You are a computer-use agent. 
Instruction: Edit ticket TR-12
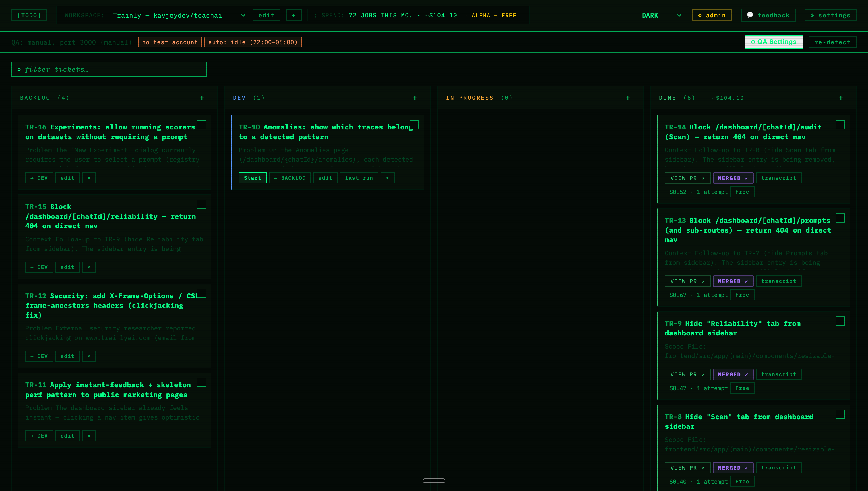click(68, 356)
